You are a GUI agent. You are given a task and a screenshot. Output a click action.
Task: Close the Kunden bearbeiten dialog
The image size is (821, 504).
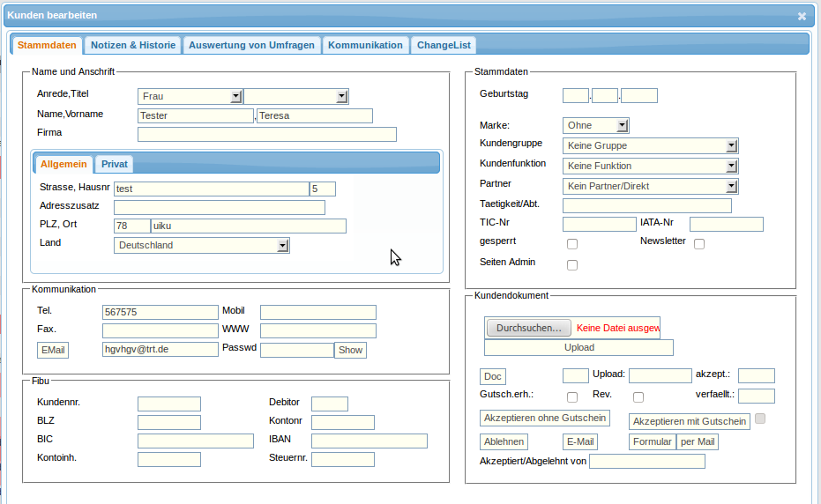point(802,16)
